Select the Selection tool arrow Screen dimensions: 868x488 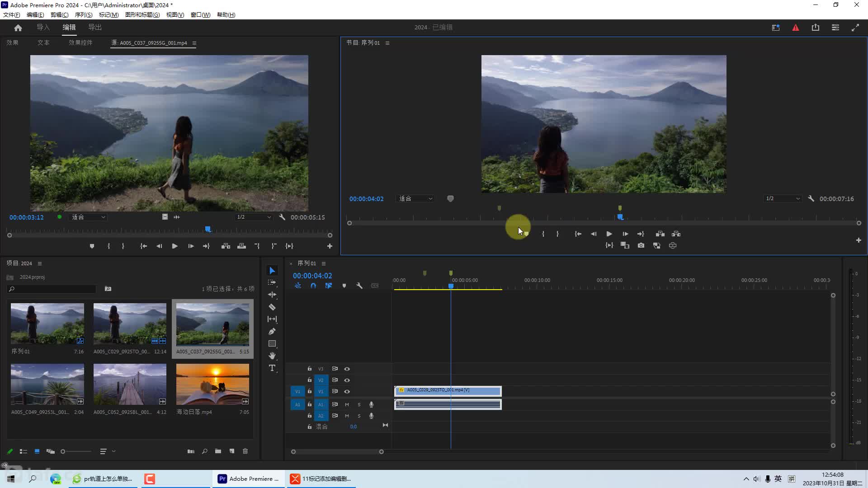tap(272, 271)
